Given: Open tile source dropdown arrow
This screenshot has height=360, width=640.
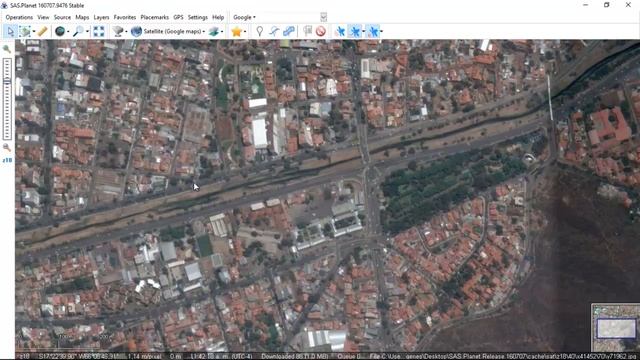Looking at the screenshot, I should (x=126, y=31).
